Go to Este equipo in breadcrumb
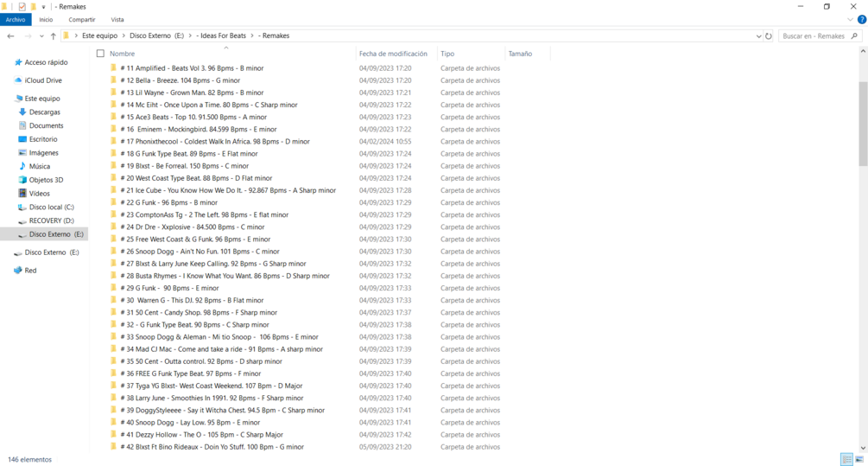The image size is (868, 466). coord(99,35)
